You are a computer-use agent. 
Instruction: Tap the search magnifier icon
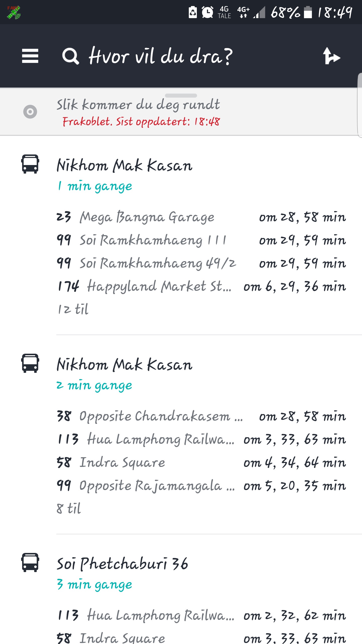pos(70,56)
